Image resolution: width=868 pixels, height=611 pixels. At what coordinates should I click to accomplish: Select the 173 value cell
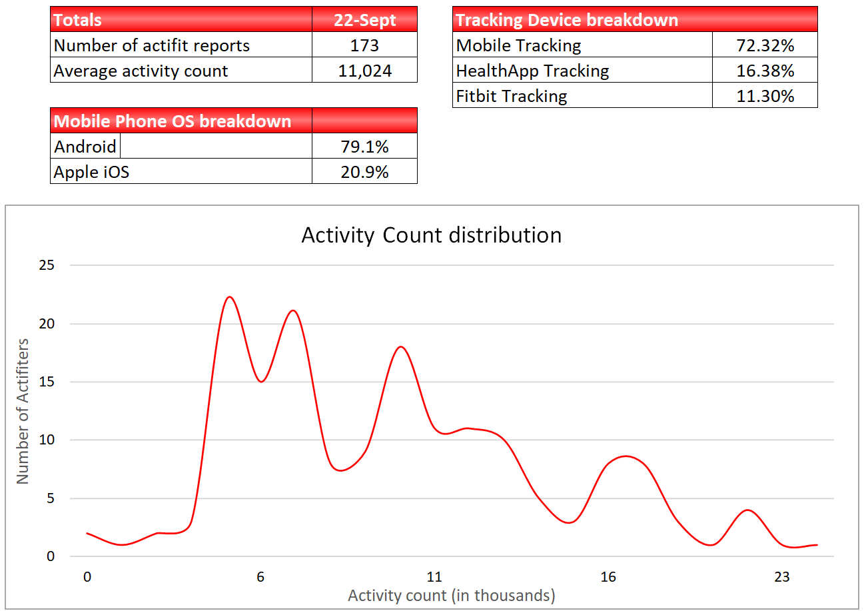365,45
